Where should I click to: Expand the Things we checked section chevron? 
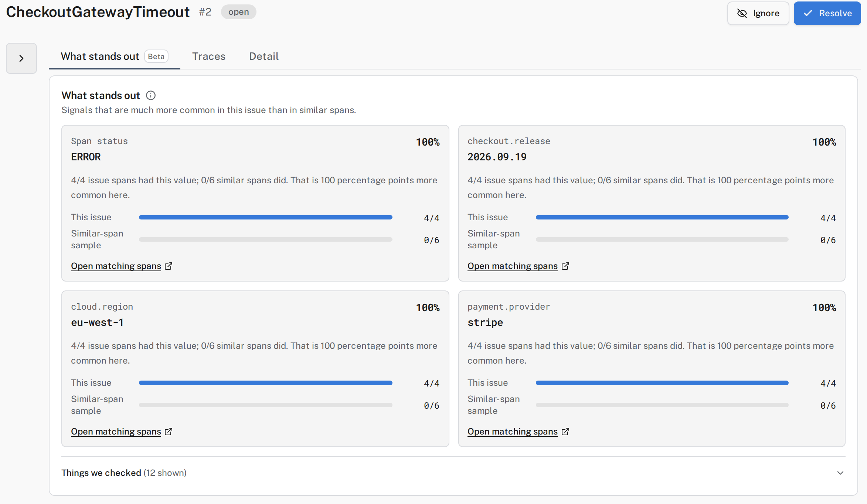coord(840,473)
